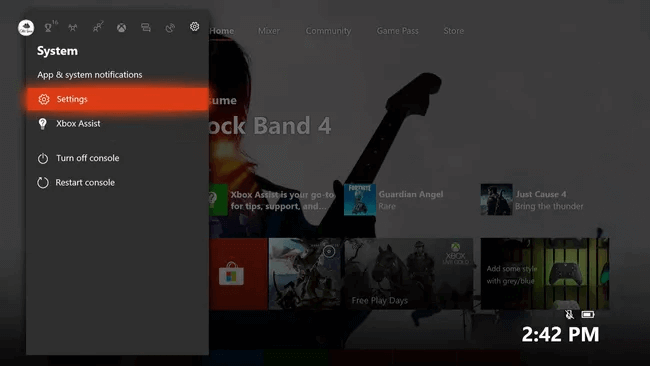The height and width of the screenshot is (366, 650).
Task: Click the controller battery status icon
Action: coord(588,315)
